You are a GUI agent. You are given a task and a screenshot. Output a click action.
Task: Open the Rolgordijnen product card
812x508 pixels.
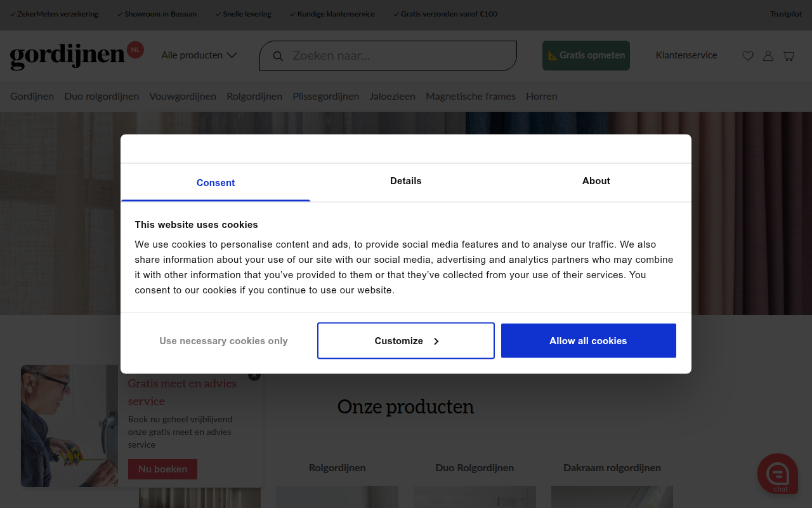[x=337, y=479]
